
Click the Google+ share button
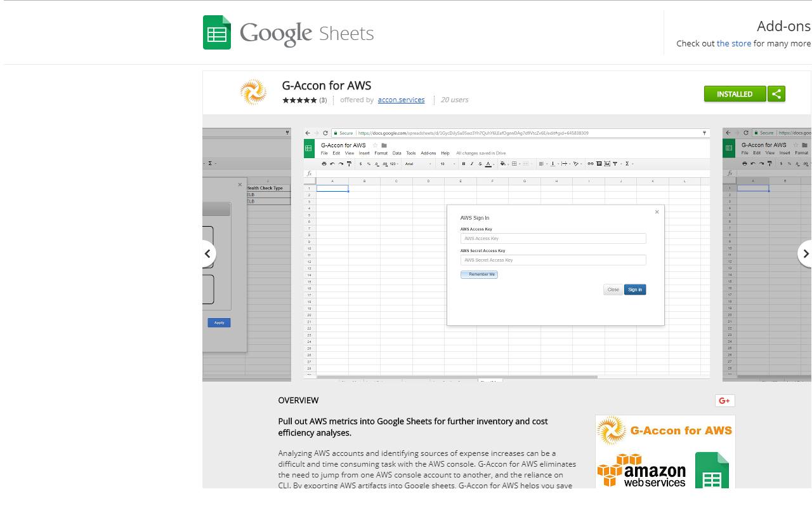click(725, 400)
